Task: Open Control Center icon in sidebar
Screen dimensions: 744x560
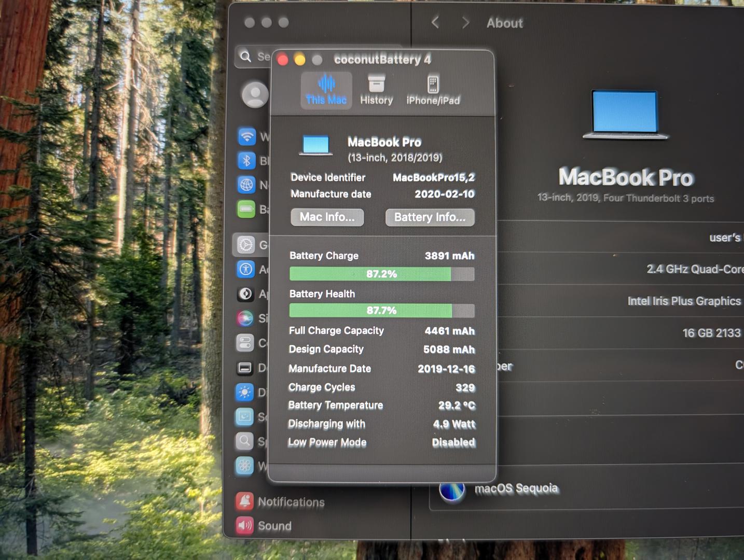Action: coord(245,343)
